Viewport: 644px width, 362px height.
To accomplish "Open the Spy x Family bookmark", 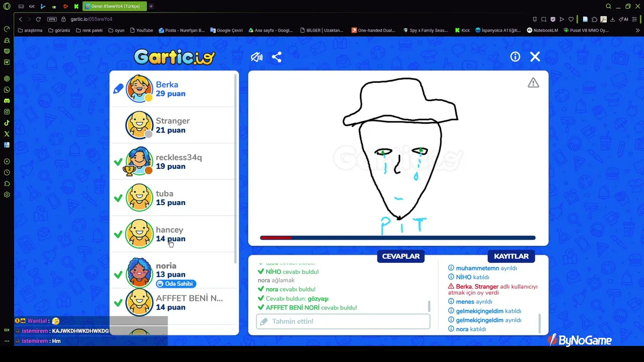I will (x=426, y=30).
